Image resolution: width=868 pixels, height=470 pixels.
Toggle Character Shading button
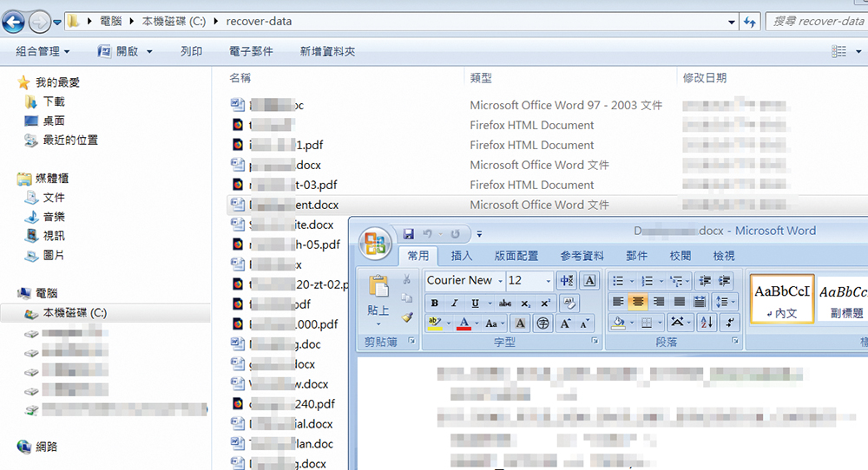coord(520,323)
